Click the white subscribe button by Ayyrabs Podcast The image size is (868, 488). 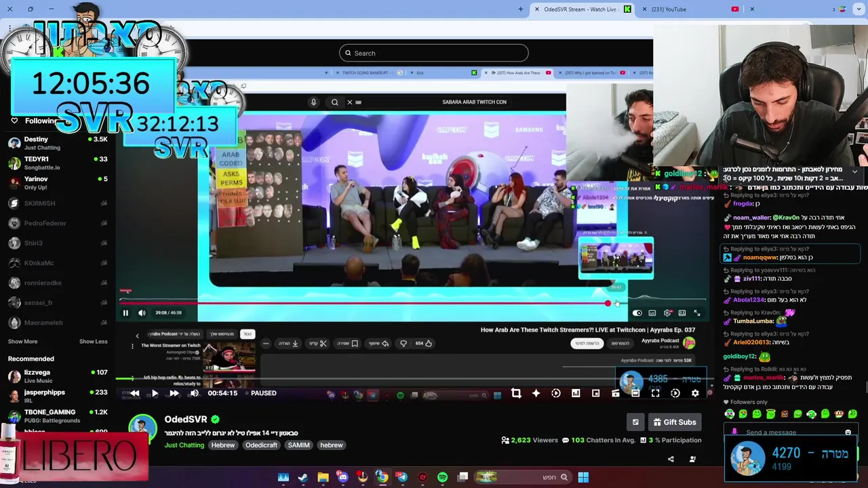pyautogui.click(x=587, y=344)
